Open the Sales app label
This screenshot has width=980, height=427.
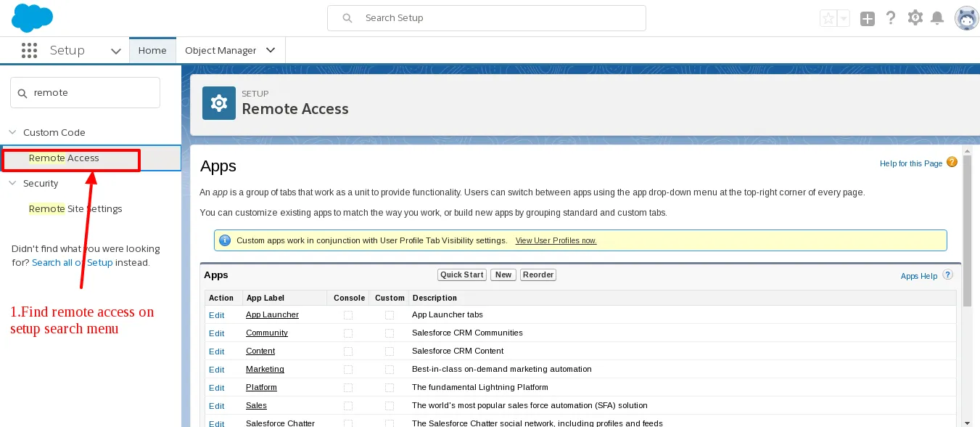coord(256,405)
